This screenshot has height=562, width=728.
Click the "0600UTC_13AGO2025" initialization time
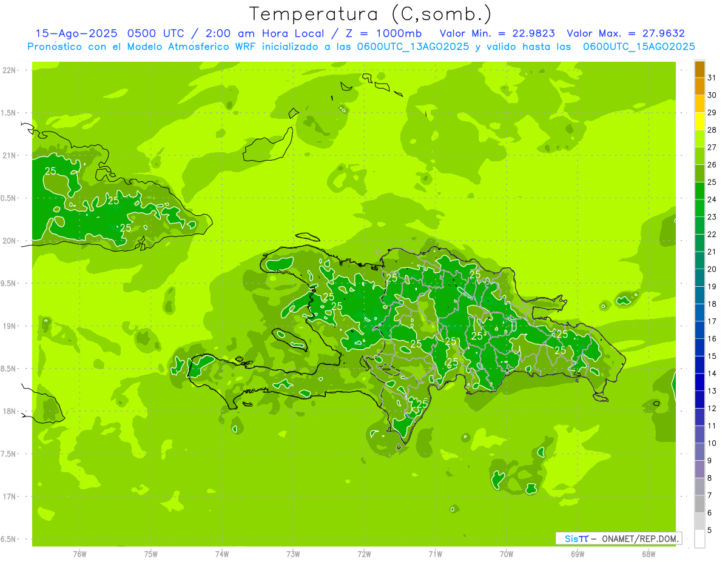click(x=413, y=47)
